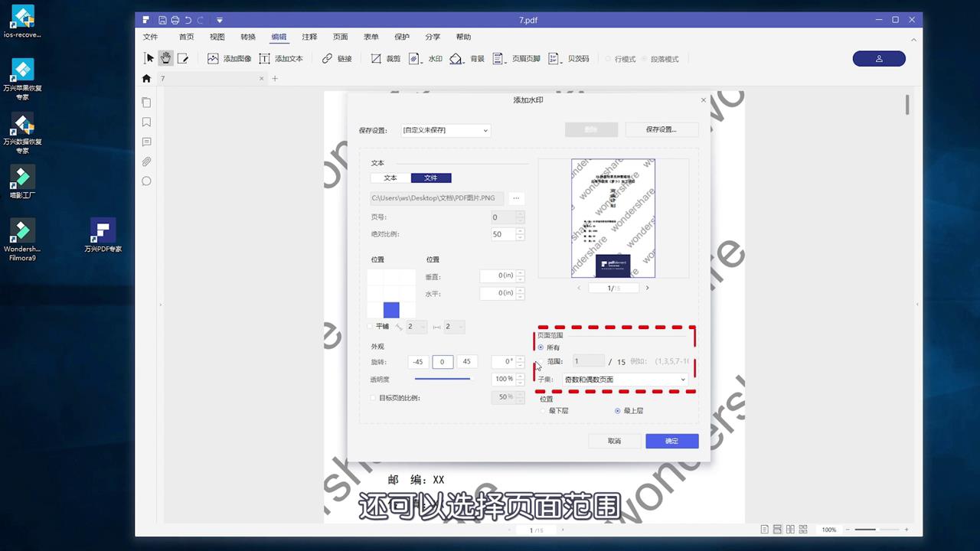Click the Home icon tab
980x551 pixels.
pyautogui.click(x=147, y=78)
